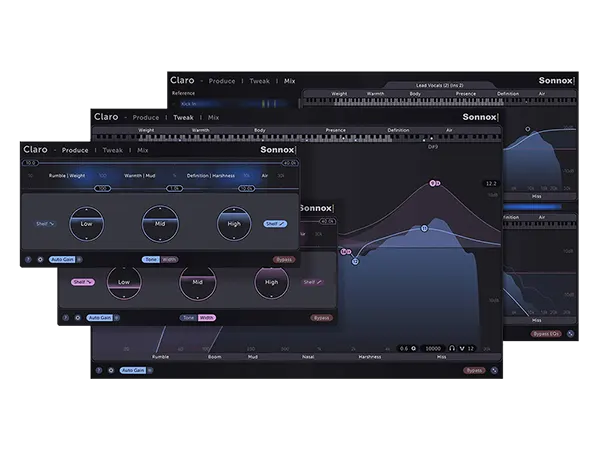Open settings gear in the Tweak window footer
The height and width of the screenshot is (450, 600).
coord(111,370)
